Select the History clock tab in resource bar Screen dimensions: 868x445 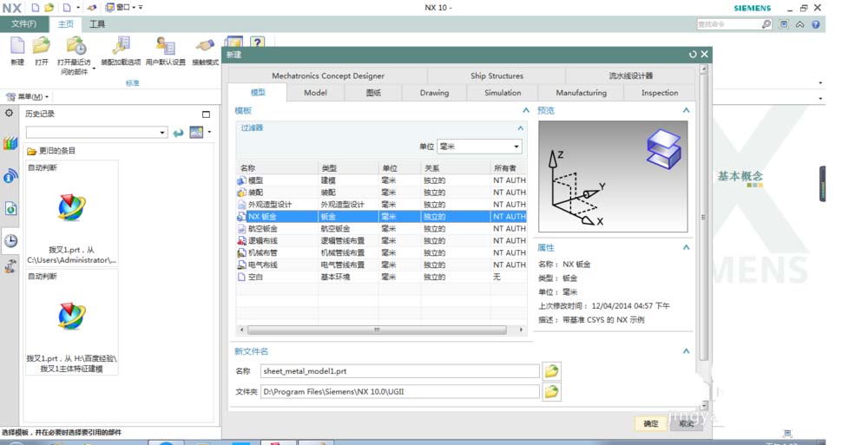10,240
